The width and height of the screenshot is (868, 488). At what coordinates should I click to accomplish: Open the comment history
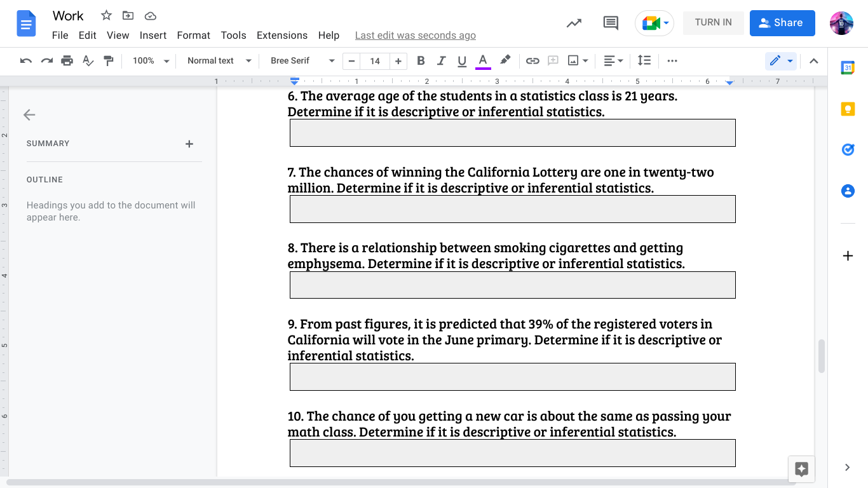point(611,23)
